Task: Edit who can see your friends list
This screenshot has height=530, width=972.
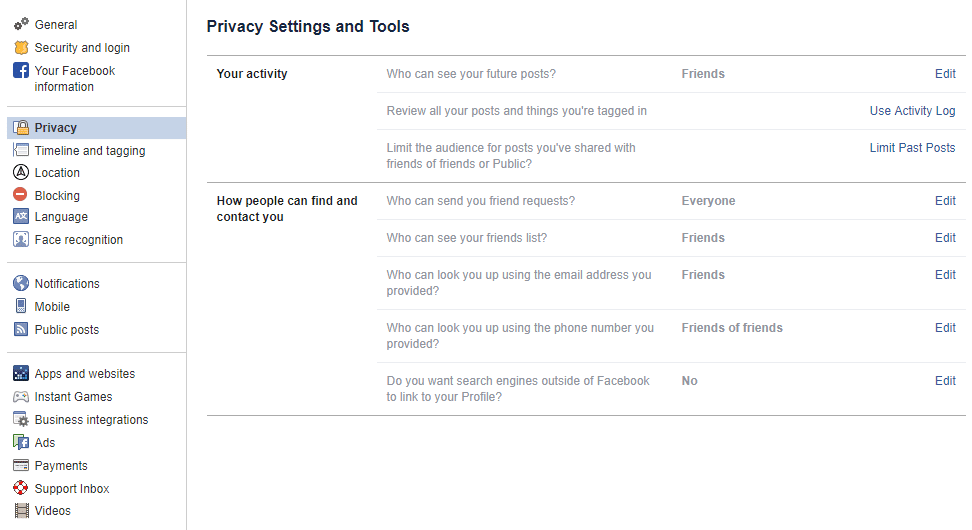Action: pos(945,238)
